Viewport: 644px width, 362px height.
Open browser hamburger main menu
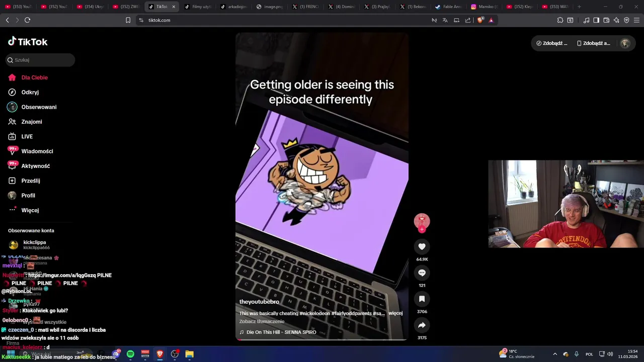(x=637, y=20)
